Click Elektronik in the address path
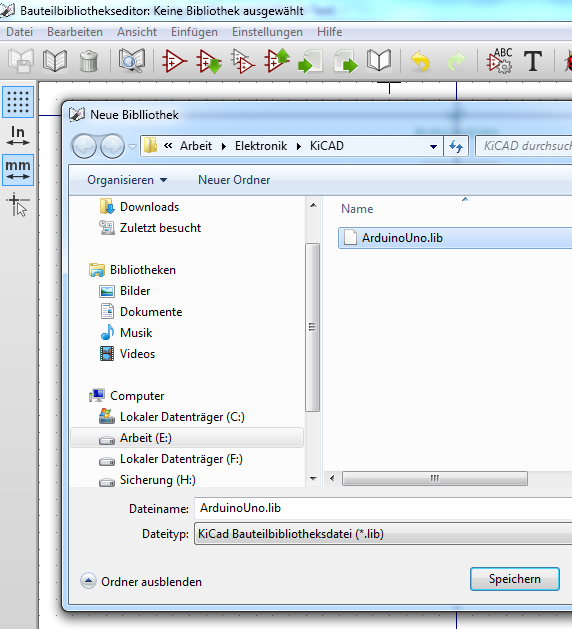The width and height of the screenshot is (572, 629). click(x=261, y=146)
